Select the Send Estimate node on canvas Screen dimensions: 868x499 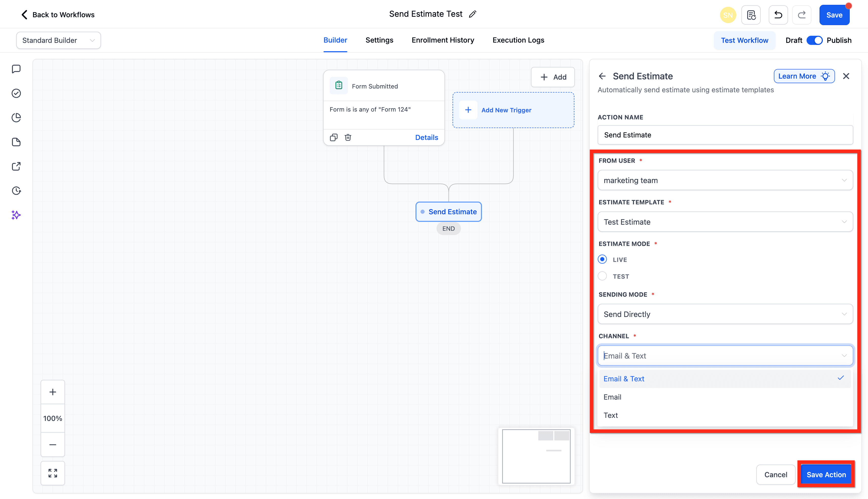tap(448, 212)
